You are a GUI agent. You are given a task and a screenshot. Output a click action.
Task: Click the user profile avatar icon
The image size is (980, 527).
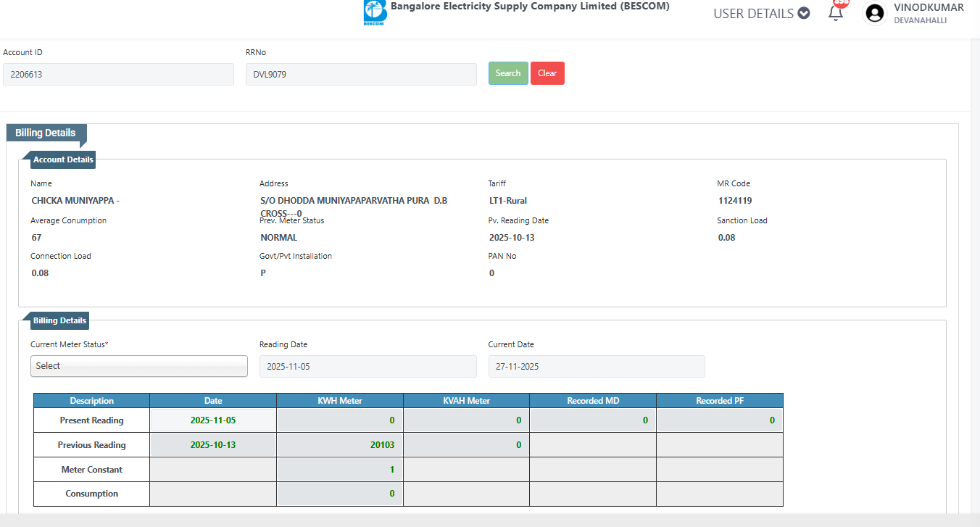[x=875, y=13]
